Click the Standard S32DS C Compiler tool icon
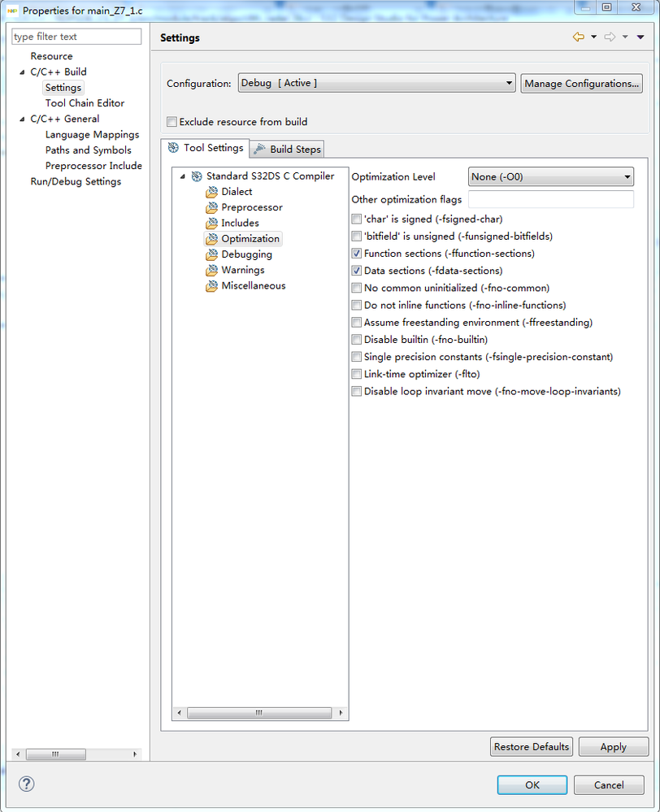 point(197,176)
